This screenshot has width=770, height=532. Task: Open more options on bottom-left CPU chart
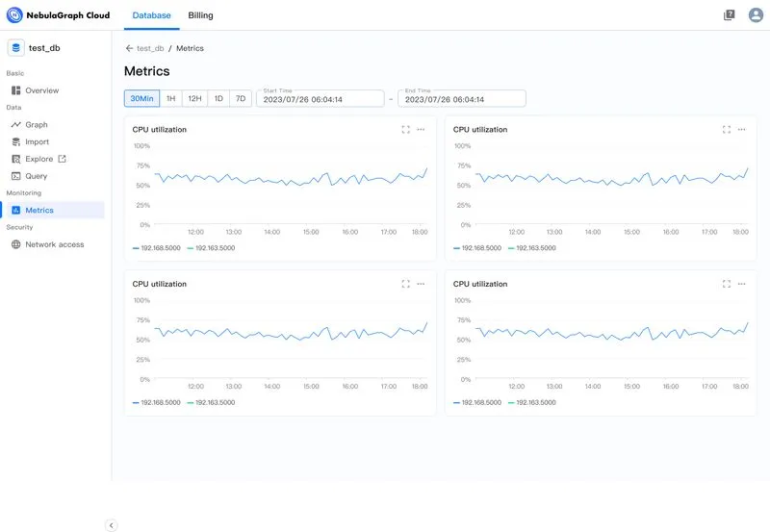(x=421, y=284)
